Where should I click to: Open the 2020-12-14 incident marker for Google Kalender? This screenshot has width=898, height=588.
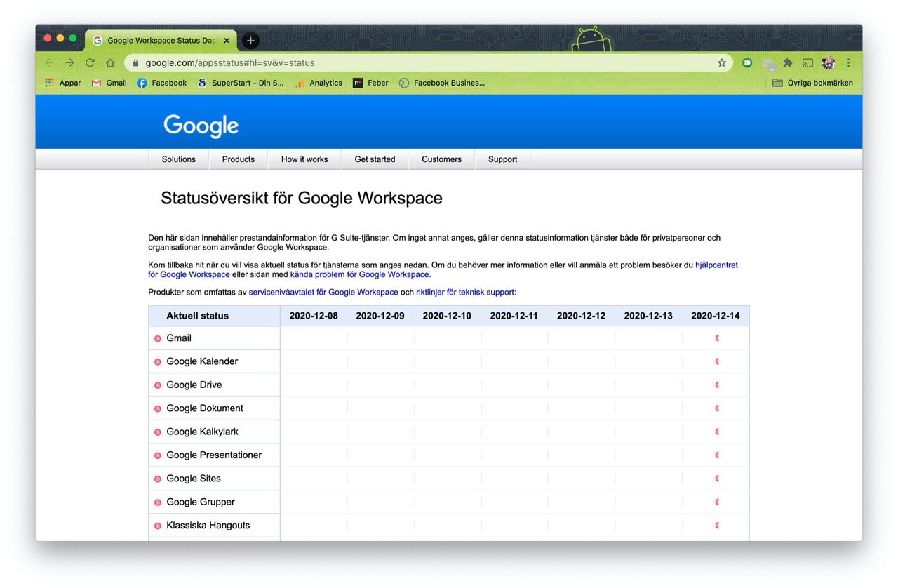(x=717, y=361)
